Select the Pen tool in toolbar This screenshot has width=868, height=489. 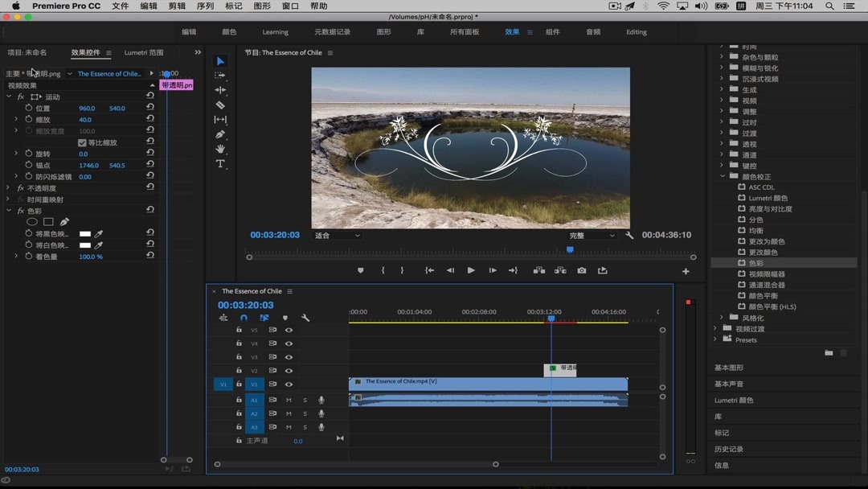pos(220,134)
